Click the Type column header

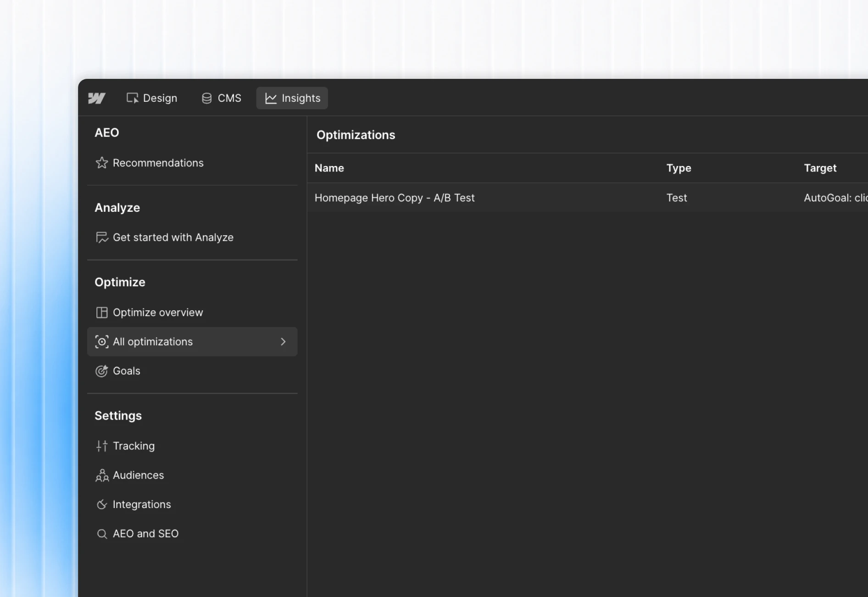tap(679, 168)
